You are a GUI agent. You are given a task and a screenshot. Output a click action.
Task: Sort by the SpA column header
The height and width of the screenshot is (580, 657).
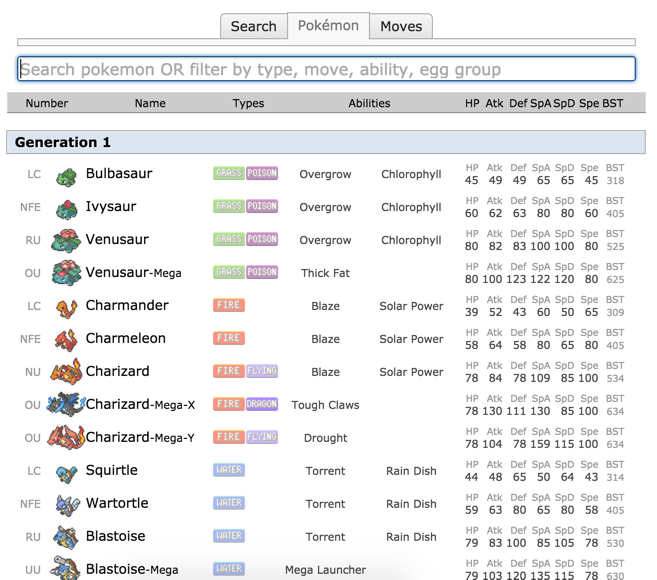point(541,103)
